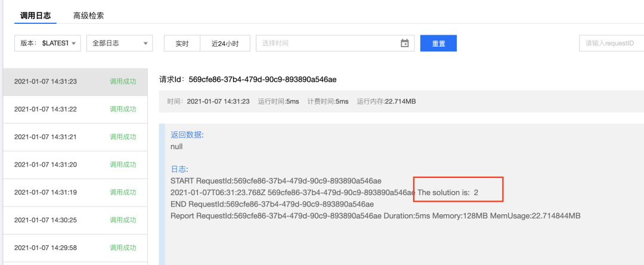
Task: Click the Report RequestId Duration log line
Action: tap(376, 215)
